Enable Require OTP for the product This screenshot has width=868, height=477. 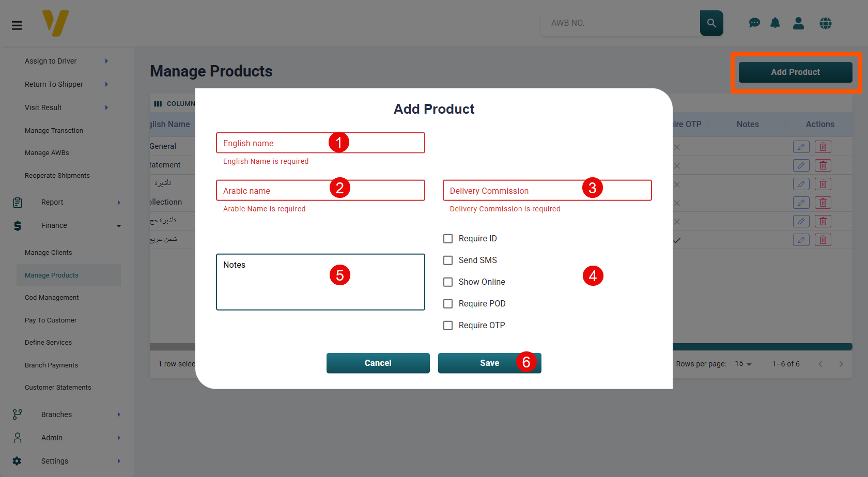448,325
